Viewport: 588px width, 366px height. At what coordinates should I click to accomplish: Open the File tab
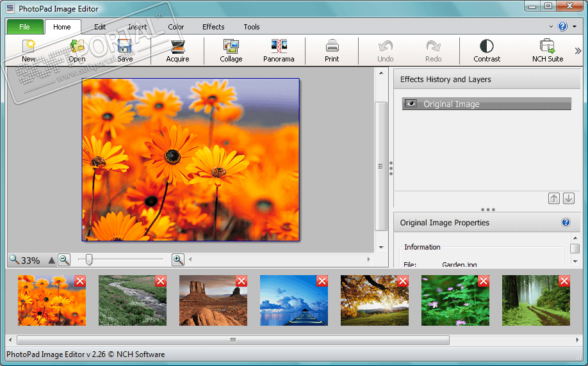tap(25, 27)
